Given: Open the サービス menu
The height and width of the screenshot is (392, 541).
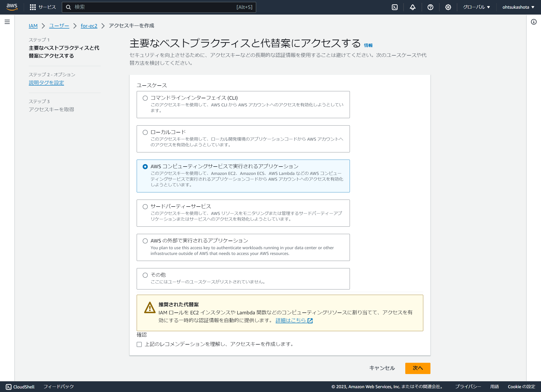Looking at the screenshot, I should 43,7.
